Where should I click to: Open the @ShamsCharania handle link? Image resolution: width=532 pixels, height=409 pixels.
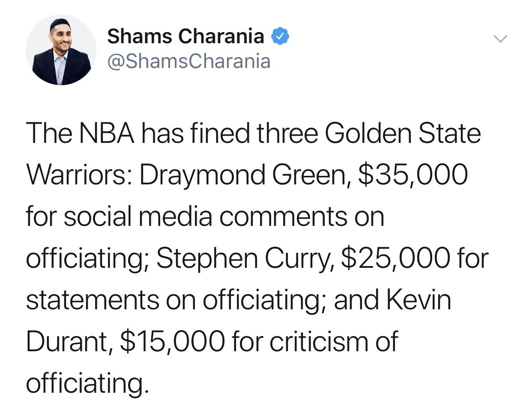pyautogui.click(x=188, y=61)
